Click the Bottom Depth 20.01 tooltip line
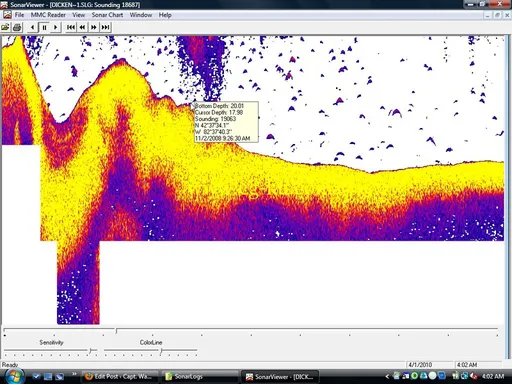This screenshot has height=384, width=512. coord(219,106)
